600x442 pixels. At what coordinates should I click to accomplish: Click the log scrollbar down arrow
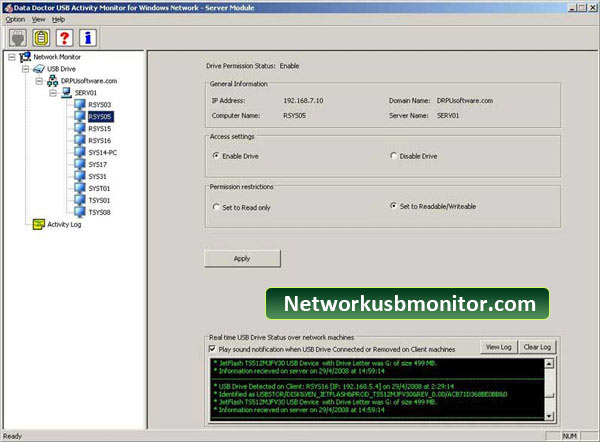pos(549,416)
